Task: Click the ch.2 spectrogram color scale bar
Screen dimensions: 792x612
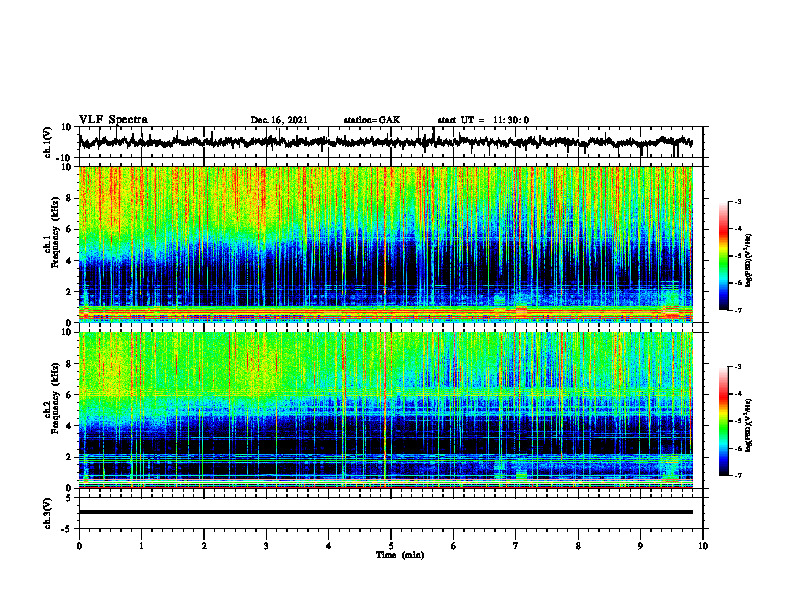Action: [723, 421]
